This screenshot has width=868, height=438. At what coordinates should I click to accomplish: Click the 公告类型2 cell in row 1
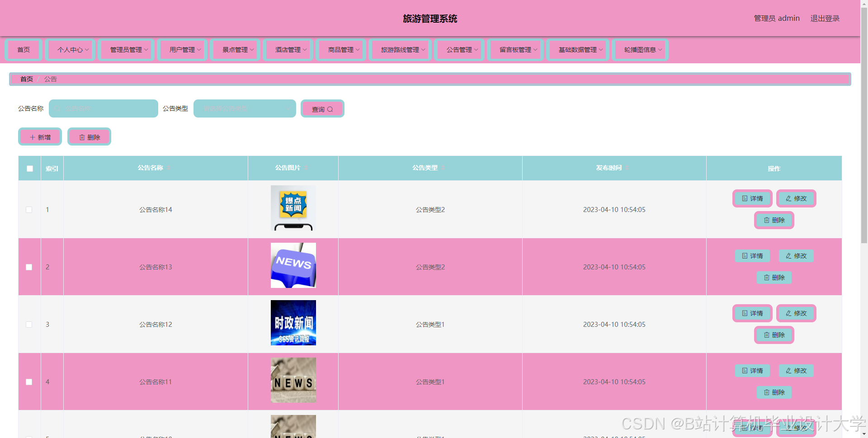pyautogui.click(x=430, y=210)
